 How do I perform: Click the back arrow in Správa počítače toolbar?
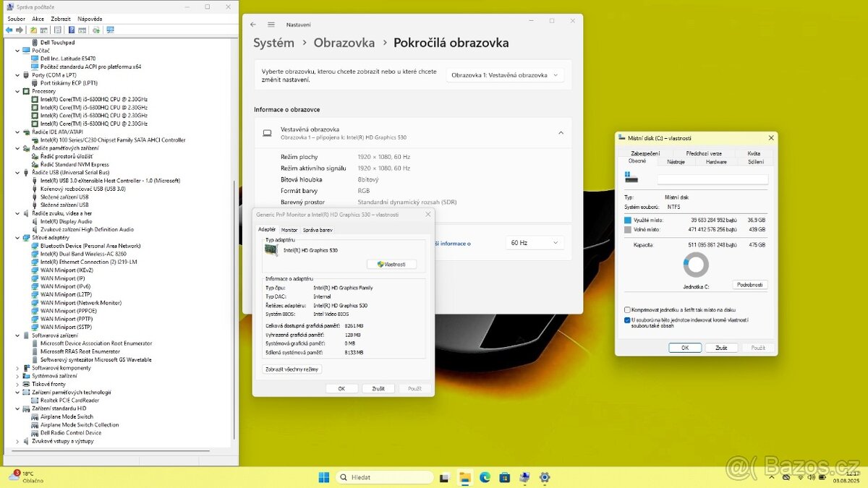tap(9, 30)
